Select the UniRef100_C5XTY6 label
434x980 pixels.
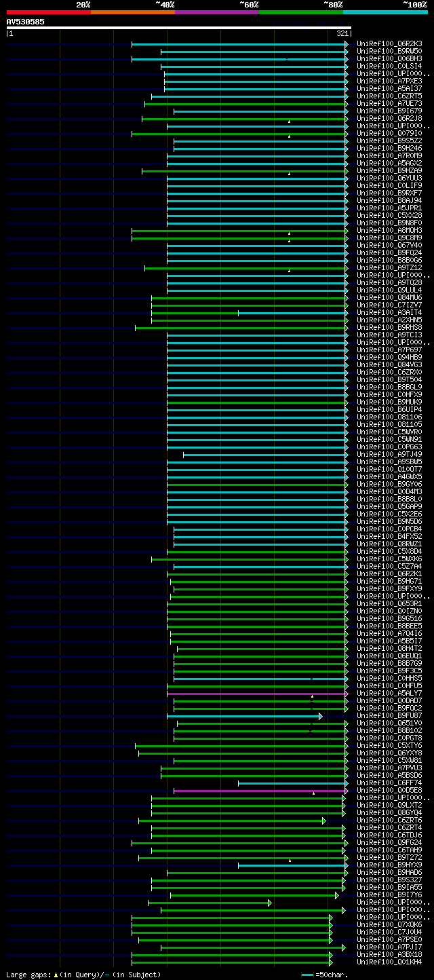pos(389,746)
